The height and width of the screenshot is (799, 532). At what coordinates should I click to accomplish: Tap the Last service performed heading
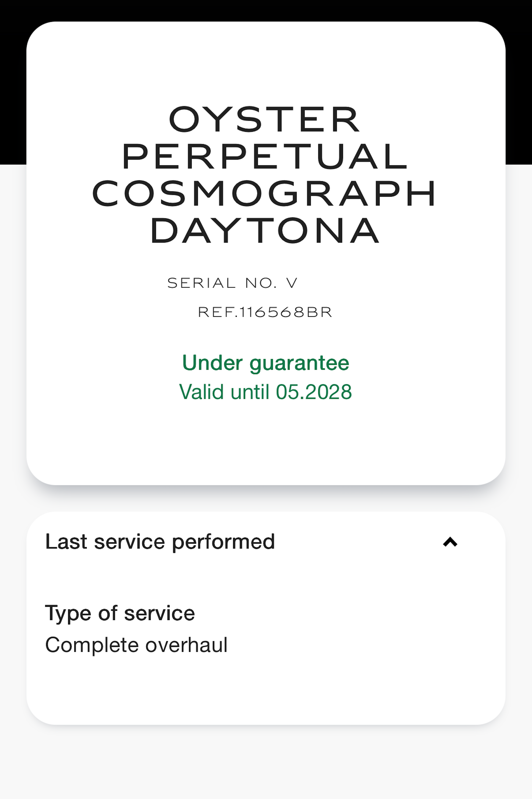(160, 542)
